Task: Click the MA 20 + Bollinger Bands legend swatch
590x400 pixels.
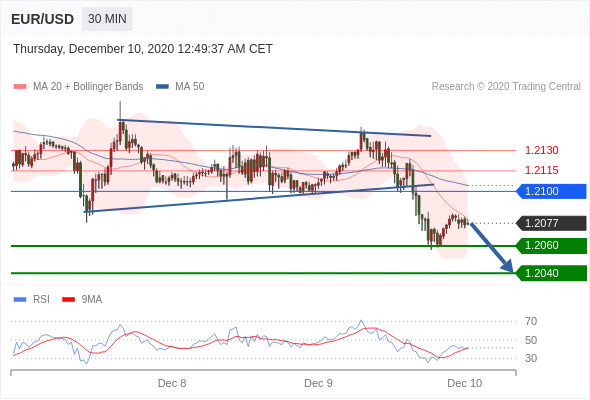Action: click(20, 87)
